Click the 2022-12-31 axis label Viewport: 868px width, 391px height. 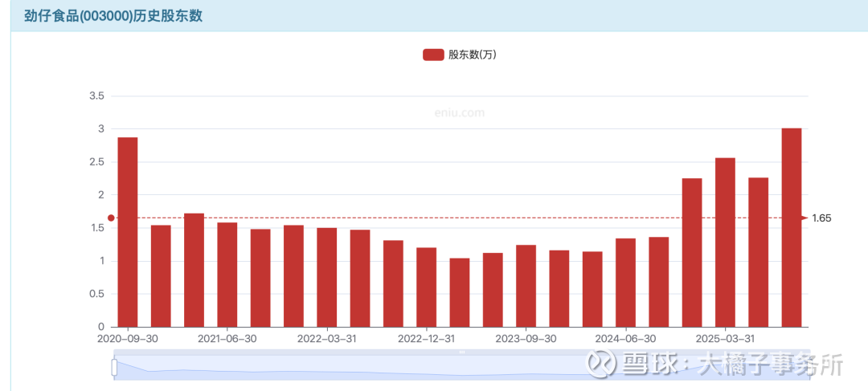(426, 338)
